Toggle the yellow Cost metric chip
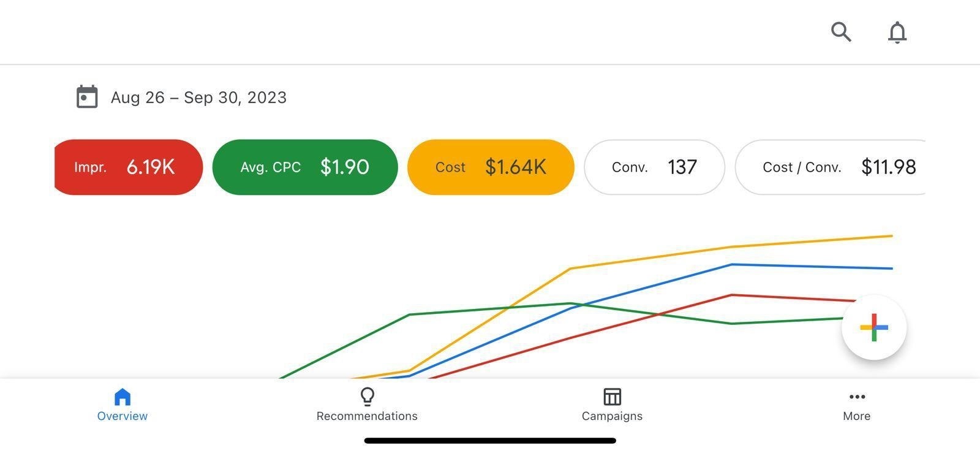 point(491,167)
